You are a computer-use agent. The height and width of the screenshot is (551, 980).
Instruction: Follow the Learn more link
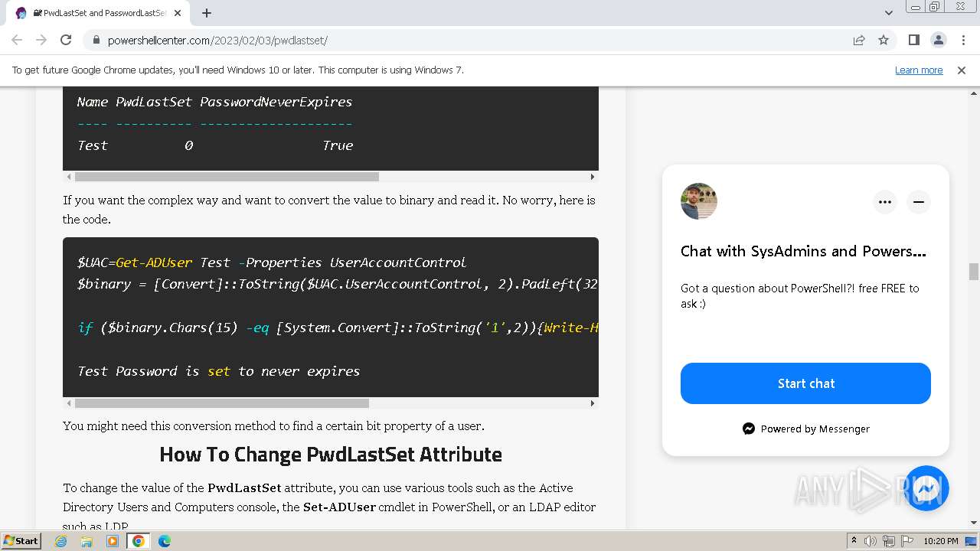(919, 70)
